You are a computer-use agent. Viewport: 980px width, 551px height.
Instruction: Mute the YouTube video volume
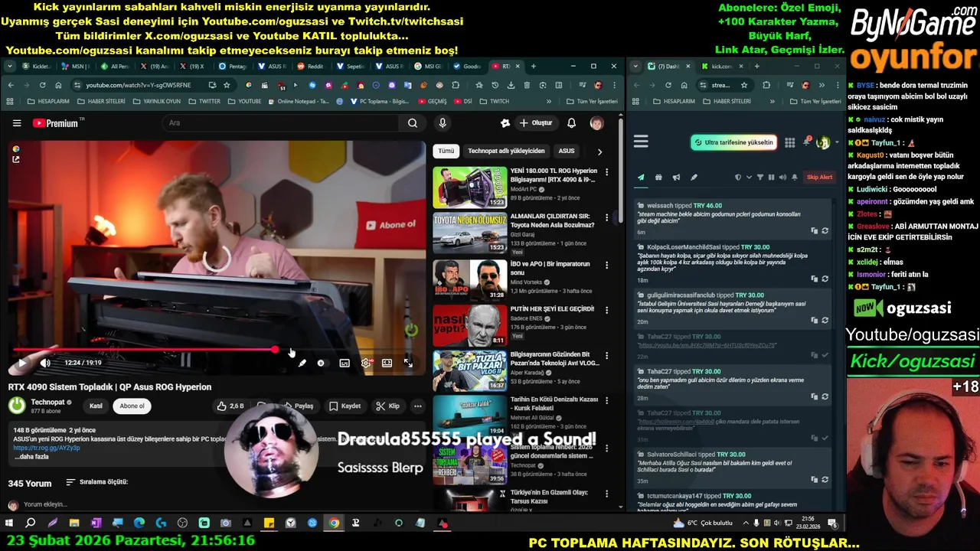(x=45, y=363)
